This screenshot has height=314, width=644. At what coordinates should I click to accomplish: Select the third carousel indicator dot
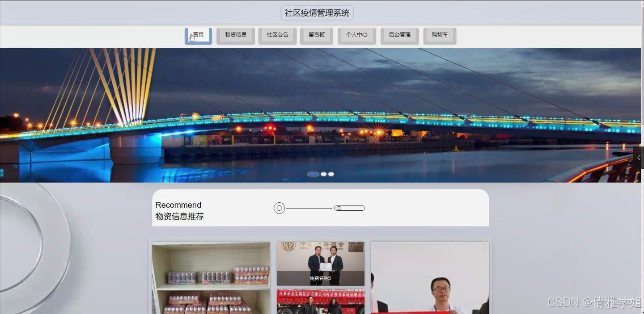click(x=331, y=174)
